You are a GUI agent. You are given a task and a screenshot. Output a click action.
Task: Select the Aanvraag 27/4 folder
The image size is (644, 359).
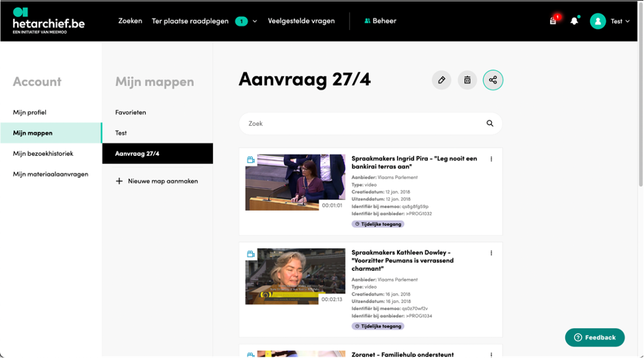pyautogui.click(x=157, y=153)
